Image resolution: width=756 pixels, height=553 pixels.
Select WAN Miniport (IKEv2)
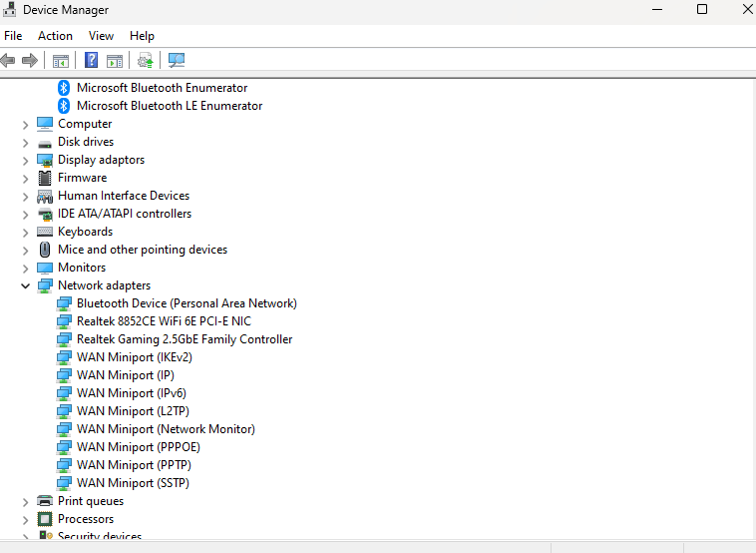pos(135,357)
